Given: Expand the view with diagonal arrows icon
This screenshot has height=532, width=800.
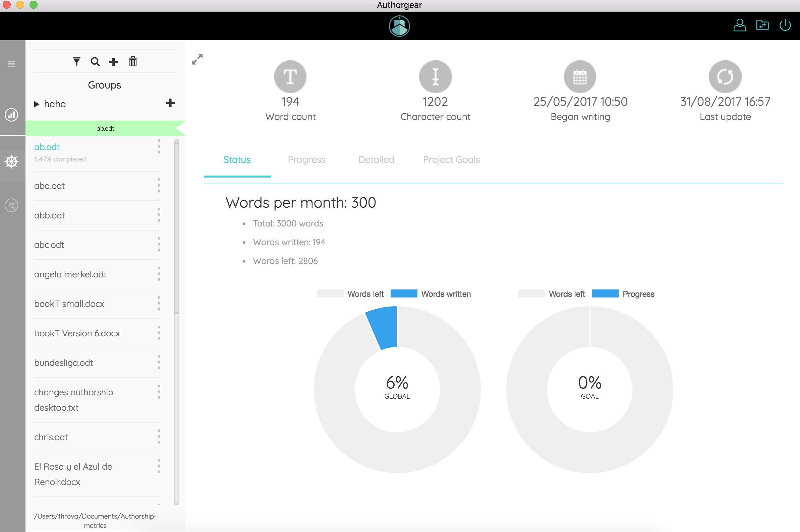Looking at the screenshot, I should point(197,59).
